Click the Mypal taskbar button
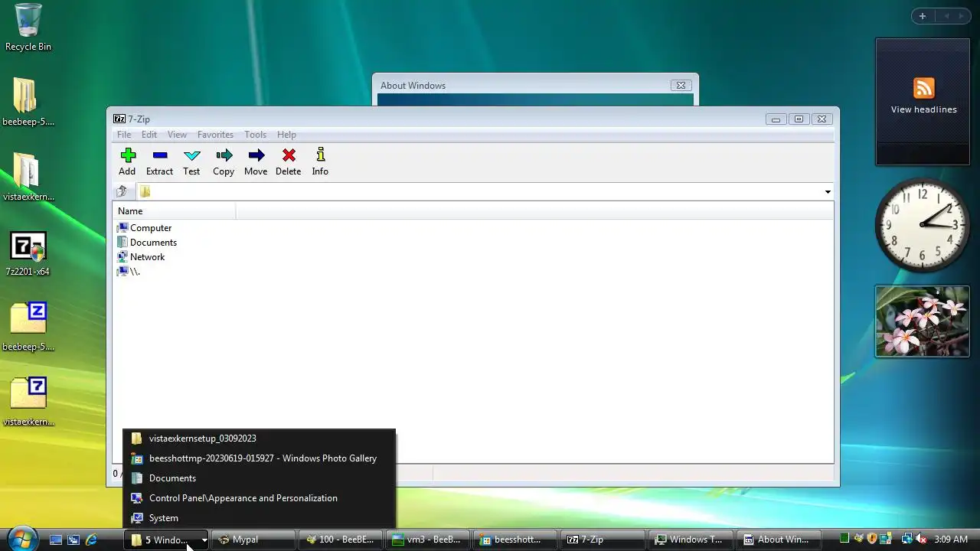980x551 pixels. tap(253, 540)
